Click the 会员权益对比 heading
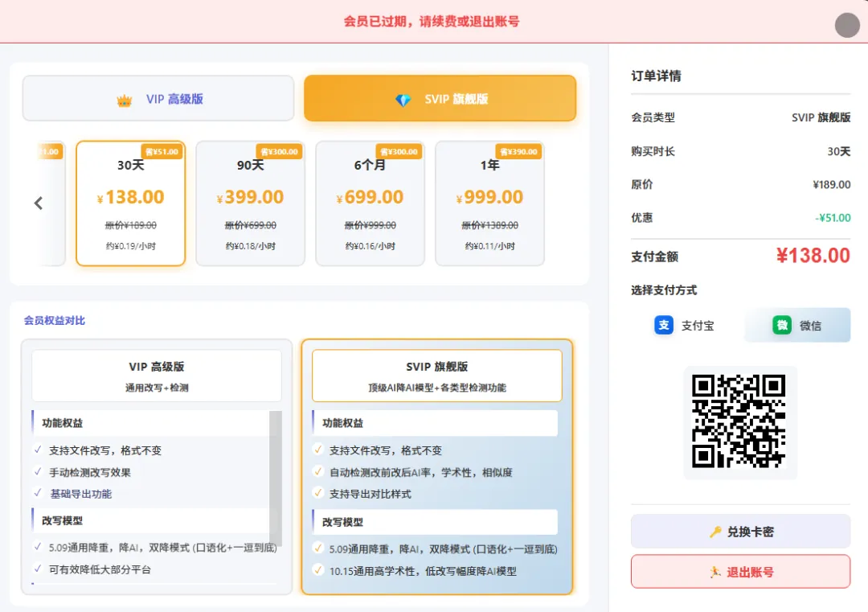 tap(55, 321)
